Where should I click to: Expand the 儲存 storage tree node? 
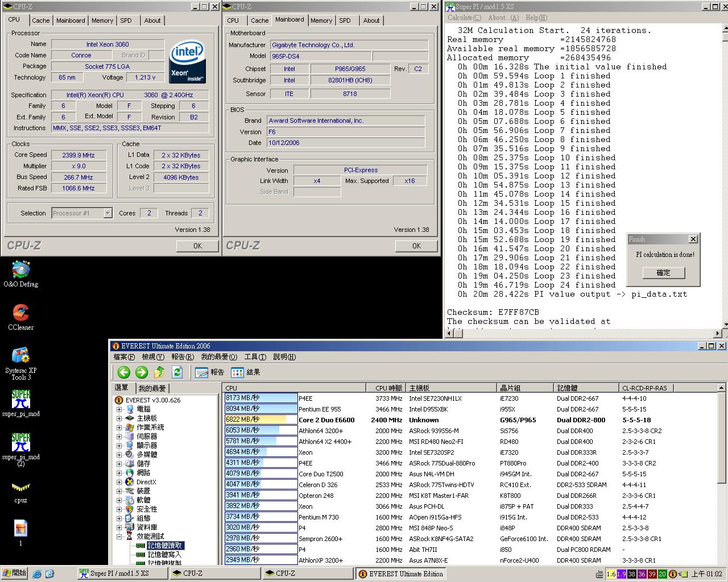pos(119,464)
